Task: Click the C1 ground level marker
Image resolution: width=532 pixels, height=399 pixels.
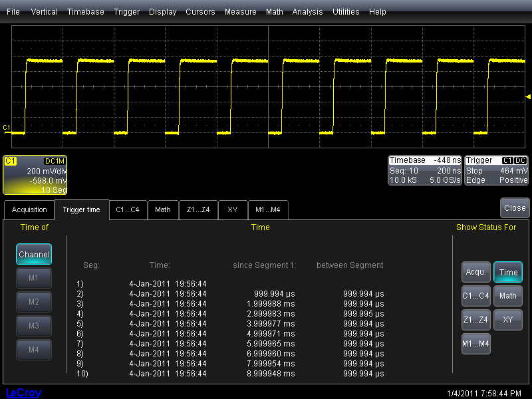Action: [x=7, y=127]
